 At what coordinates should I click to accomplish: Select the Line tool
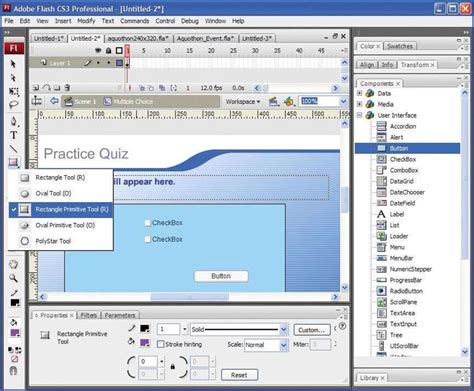[x=14, y=149]
